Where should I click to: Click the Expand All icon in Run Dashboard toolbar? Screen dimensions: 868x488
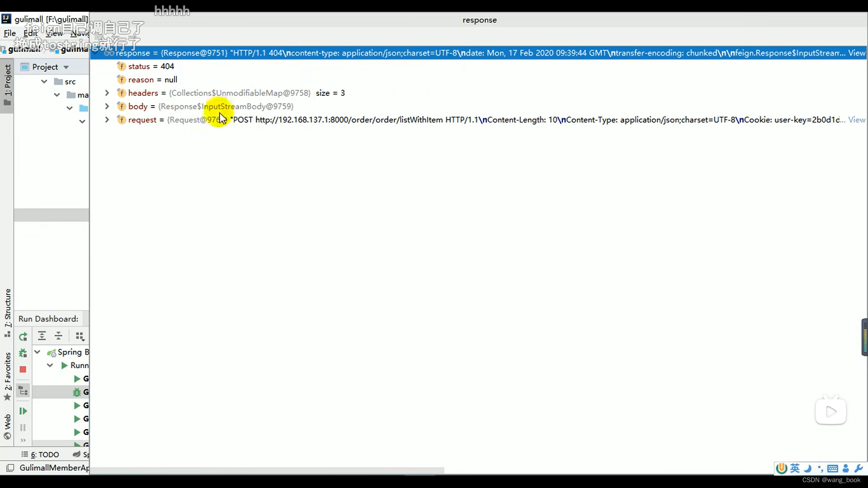[42, 336]
